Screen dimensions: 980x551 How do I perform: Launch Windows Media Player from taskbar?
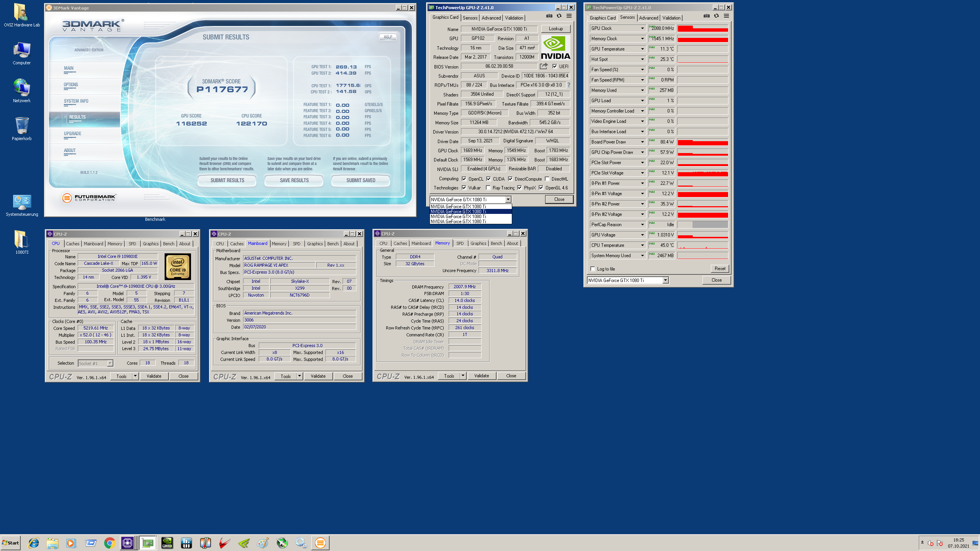[71, 543]
